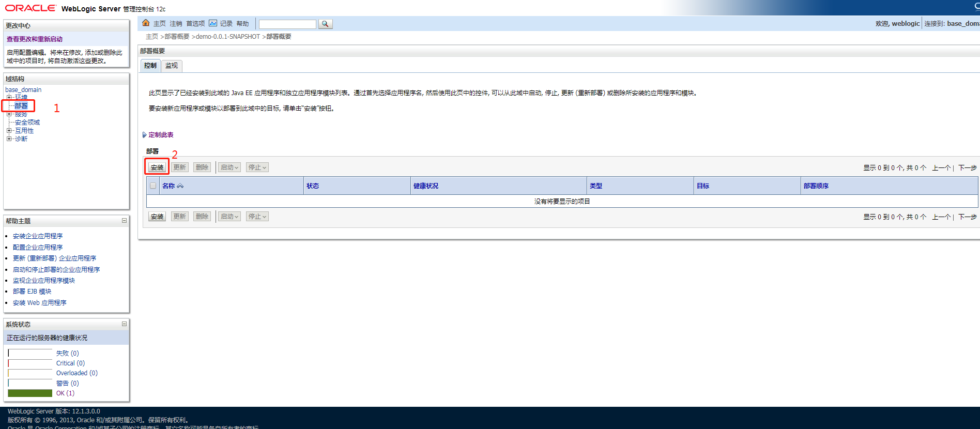Select 安全领域 in the domain structure tree
The height and width of the screenshot is (429, 980).
27,122
